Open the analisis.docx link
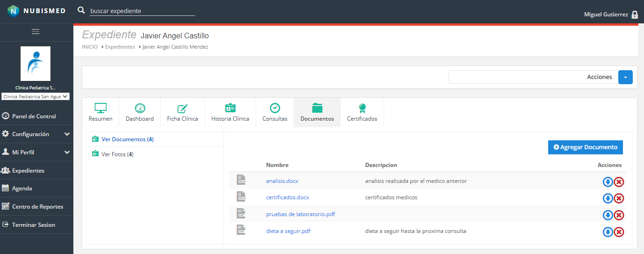The height and width of the screenshot is (254, 644). 282,181
